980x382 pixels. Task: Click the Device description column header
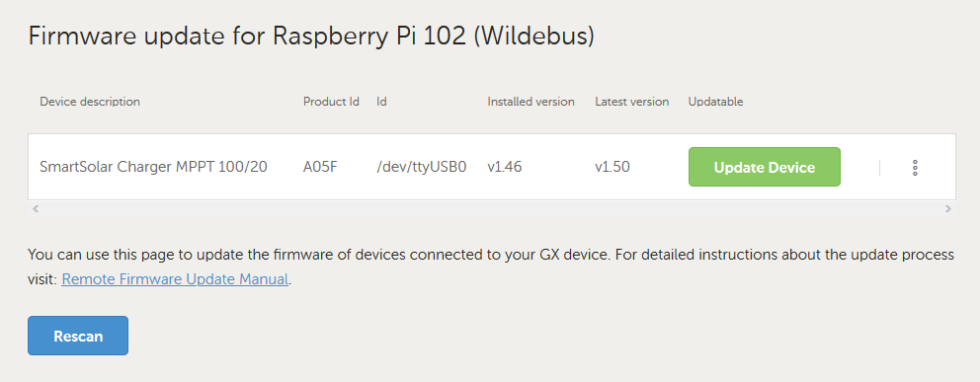point(90,101)
